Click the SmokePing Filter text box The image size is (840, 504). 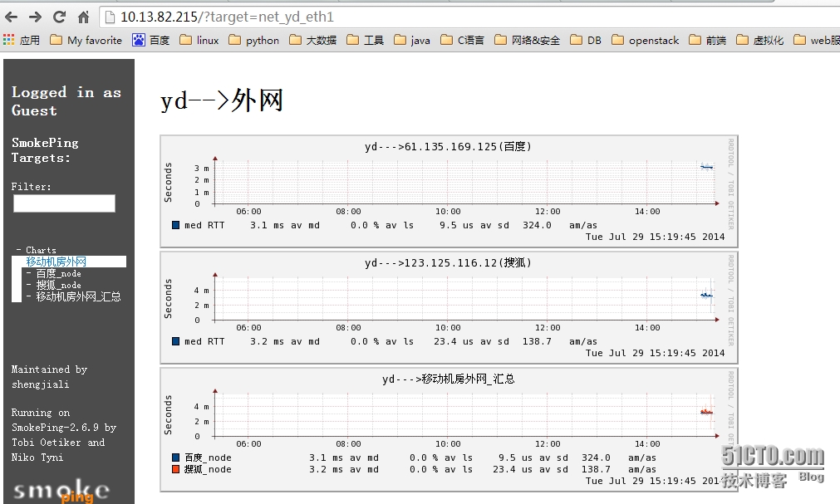(x=64, y=203)
